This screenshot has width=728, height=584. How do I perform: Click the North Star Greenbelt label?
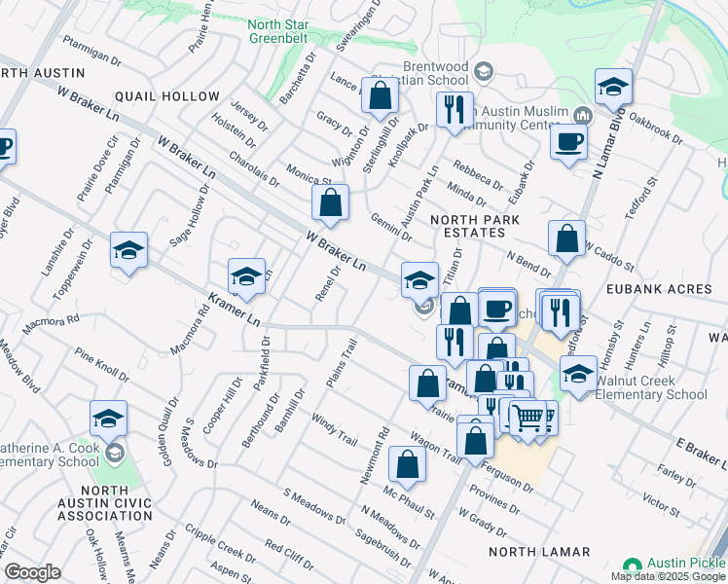(278, 31)
